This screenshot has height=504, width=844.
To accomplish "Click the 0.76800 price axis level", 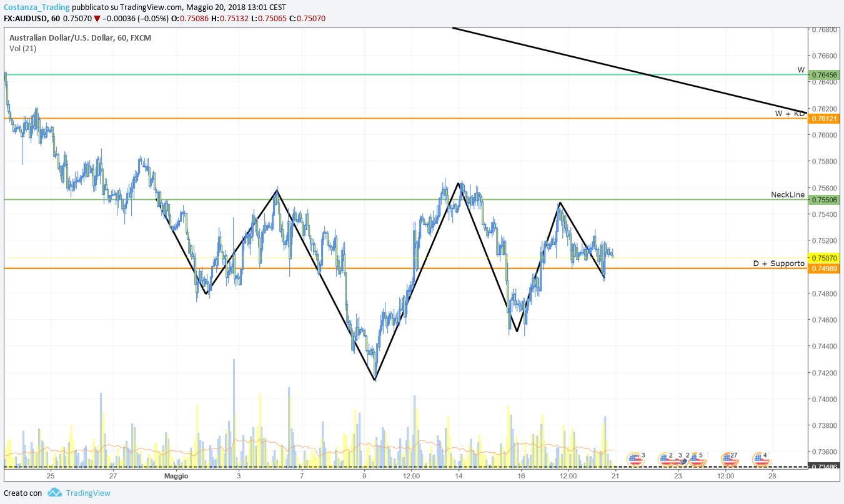I will coord(824,29).
